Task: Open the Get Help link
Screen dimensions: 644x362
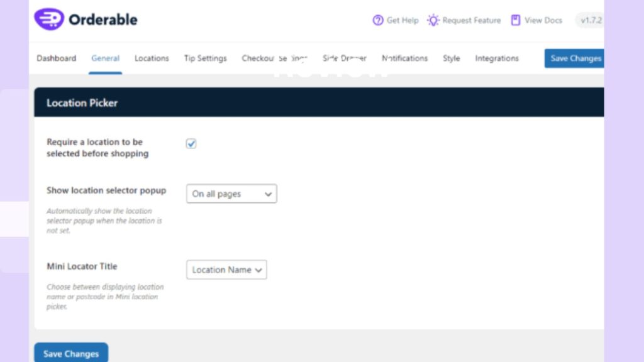Action: point(396,20)
